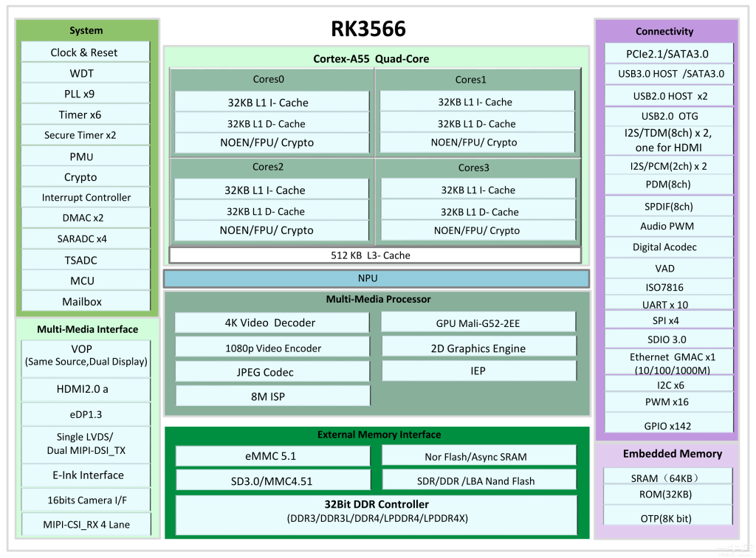Click the I2S/PCM(2ch) x 2 block
Image resolution: width=756 pixels, height=558 pixels.
pyautogui.click(x=669, y=166)
